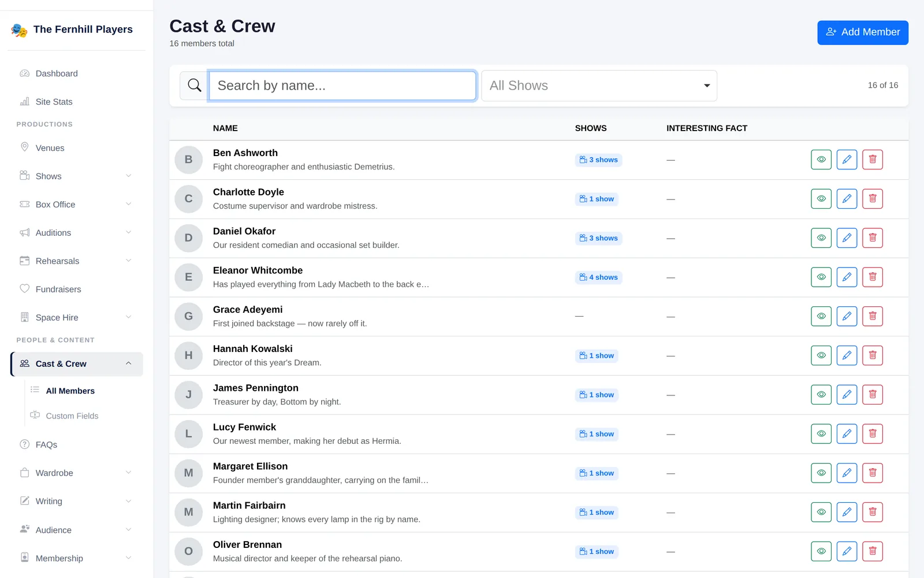Screen dimensions: 924x578
Task: View Lucy Fenwick via the eye icon
Action: pos(821,434)
